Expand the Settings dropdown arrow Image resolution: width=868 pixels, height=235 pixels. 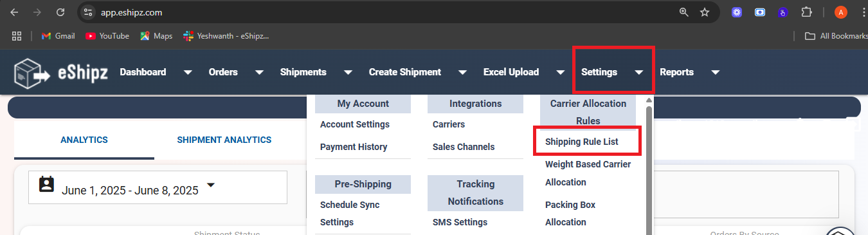639,73
